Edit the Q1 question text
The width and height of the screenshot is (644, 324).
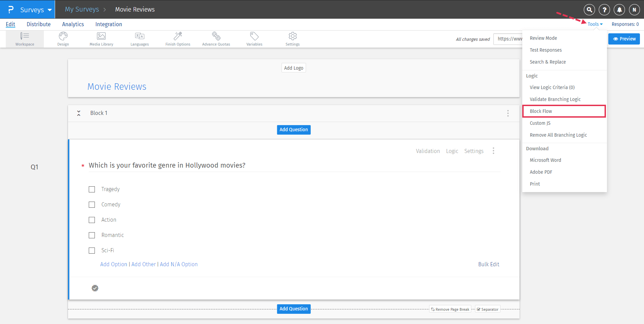click(x=167, y=165)
